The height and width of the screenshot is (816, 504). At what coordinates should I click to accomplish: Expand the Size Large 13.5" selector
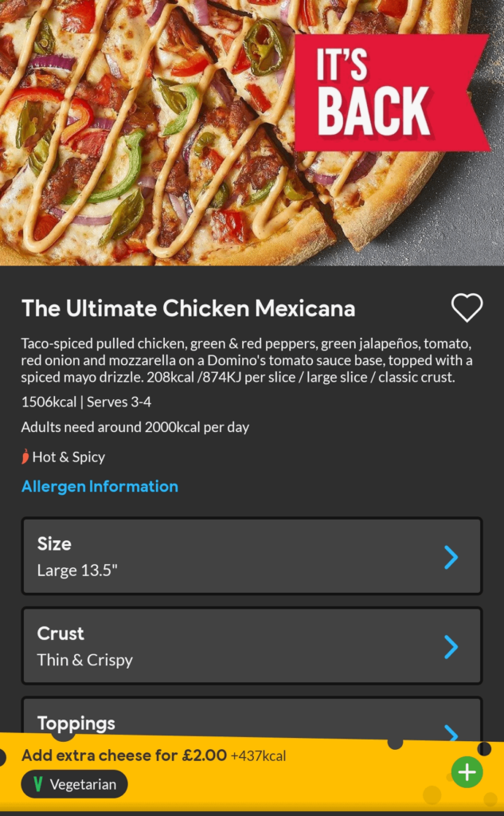252,556
